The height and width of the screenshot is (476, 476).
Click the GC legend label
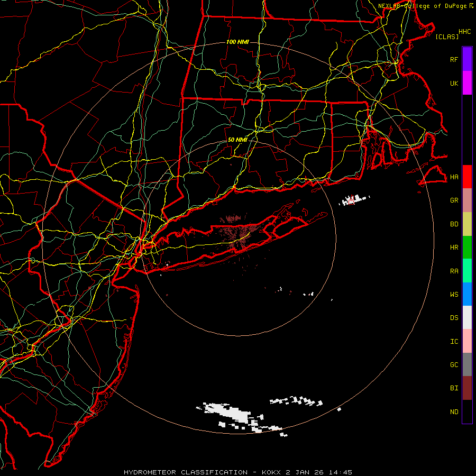pyautogui.click(x=454, y=365)
